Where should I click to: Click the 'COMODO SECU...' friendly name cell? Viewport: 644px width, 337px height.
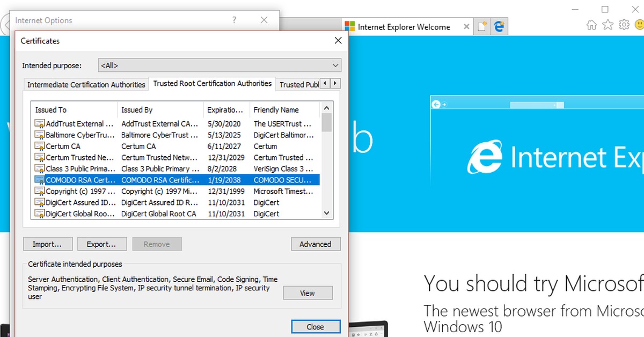pos(283,180)
